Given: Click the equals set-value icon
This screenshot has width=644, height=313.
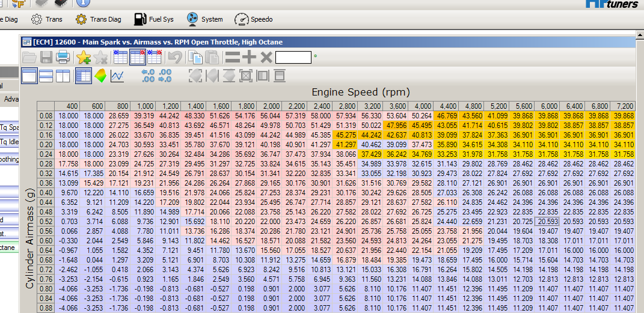Looking at the screenshot, I should (232, 58).
